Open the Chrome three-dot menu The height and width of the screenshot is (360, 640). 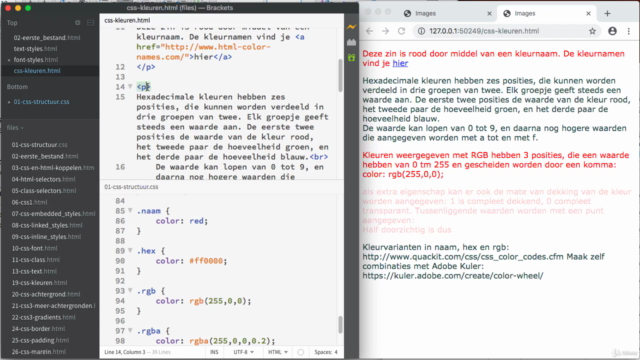click(x=629, y=31)
